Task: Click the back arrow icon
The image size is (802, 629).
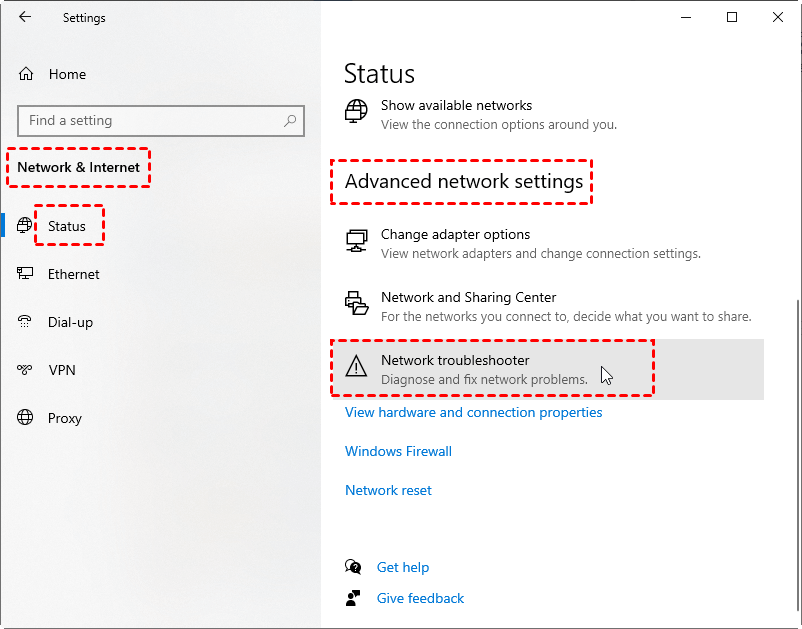Action: click(25, 17)
